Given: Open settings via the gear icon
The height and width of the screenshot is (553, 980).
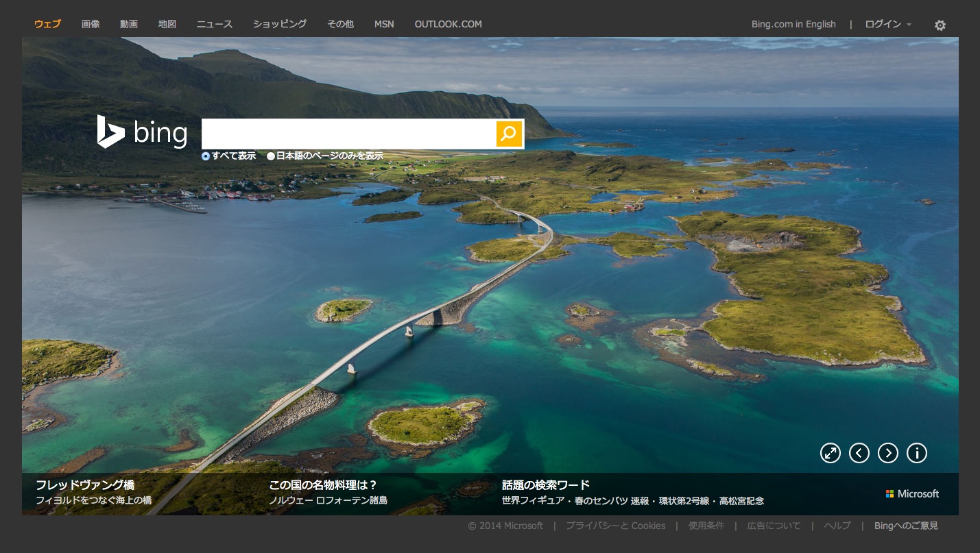Looking at the screenshot, I should click(940, 25).
